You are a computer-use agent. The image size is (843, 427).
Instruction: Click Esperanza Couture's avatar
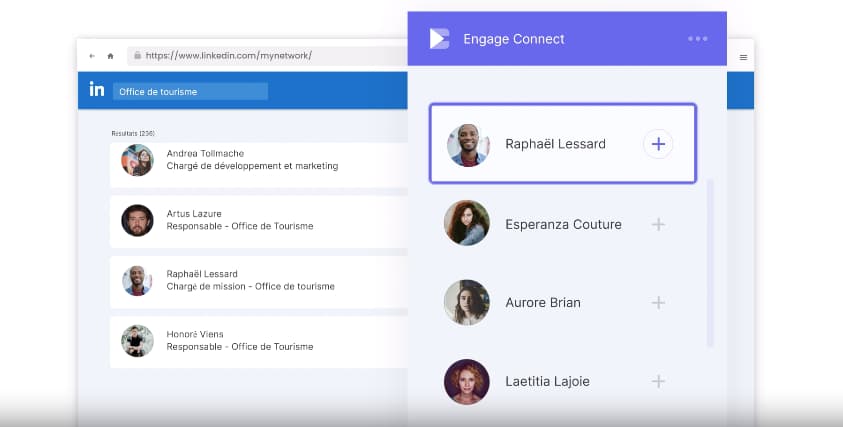point(467,223)
